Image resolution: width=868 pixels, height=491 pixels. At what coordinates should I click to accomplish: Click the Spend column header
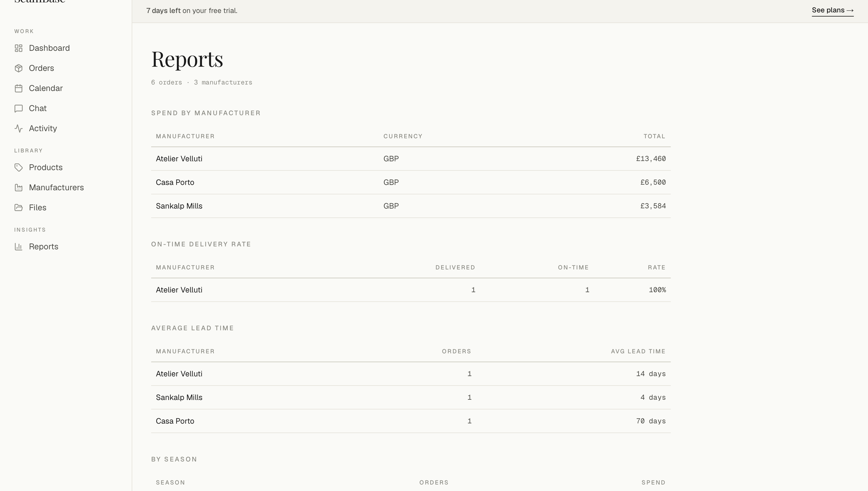(x=653, y=482)
